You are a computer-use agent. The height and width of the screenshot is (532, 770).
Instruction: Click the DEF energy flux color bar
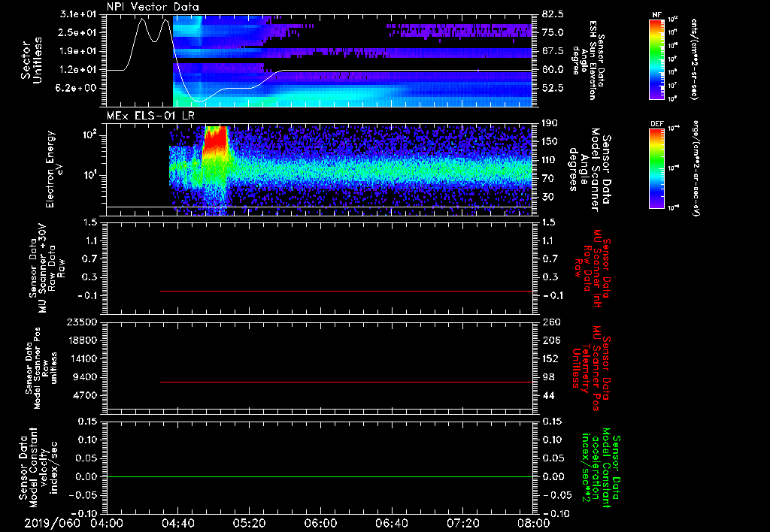click(x=656, y=168)
